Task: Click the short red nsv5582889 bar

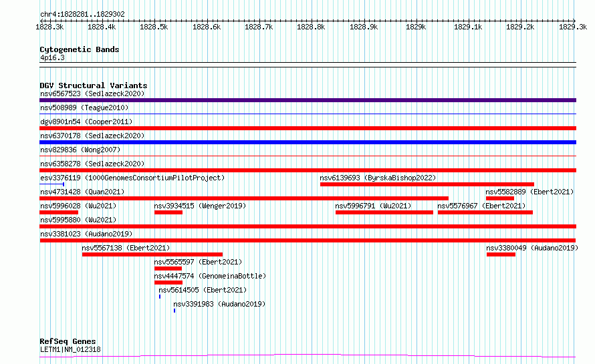Action: coord(500,198)
